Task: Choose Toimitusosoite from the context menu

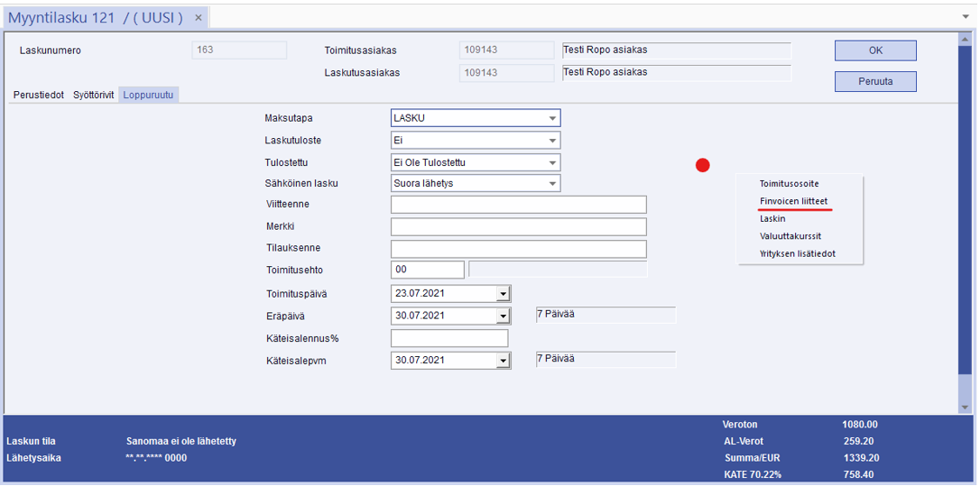Action: (x=789, y=184)
